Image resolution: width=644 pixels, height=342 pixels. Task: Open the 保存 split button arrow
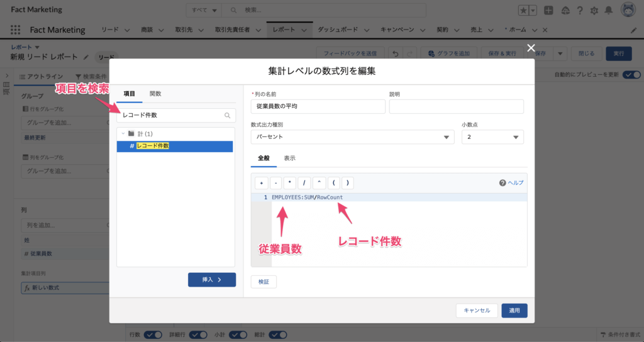point(560,54)
